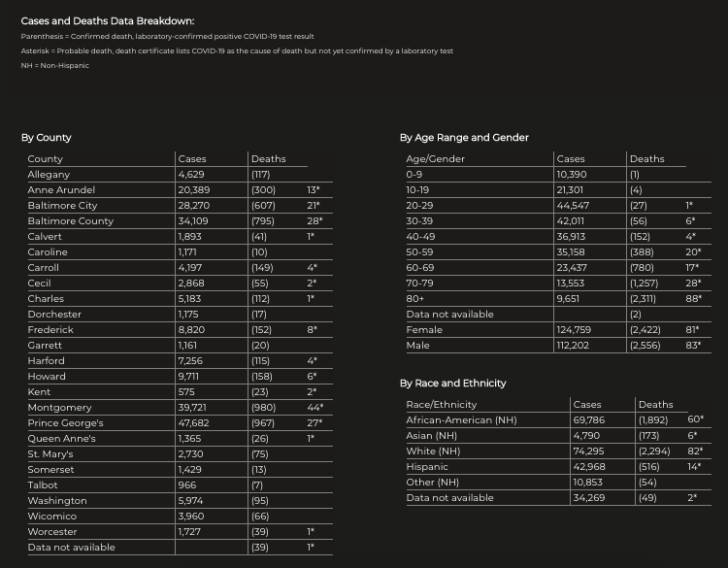The image size is (728, 568).
Task: Click 'Cases and Deaths Data Breakdown' title
Action: [x=108, y=20]
